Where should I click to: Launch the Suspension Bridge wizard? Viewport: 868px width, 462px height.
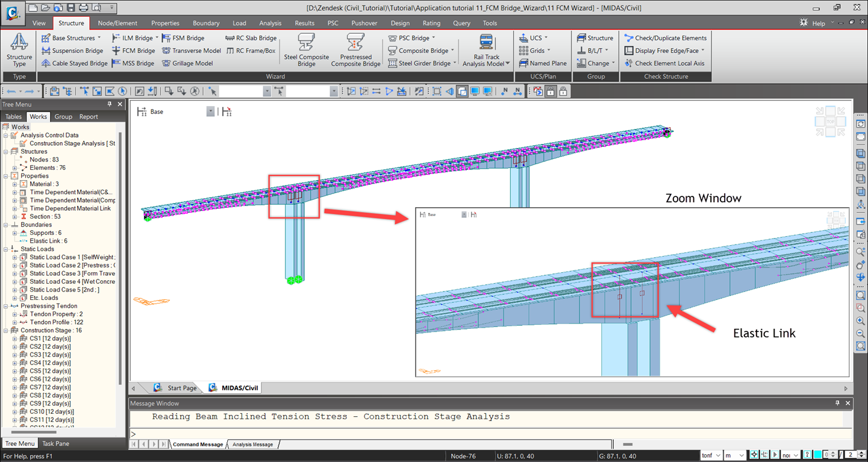click(x=72, y=51)
